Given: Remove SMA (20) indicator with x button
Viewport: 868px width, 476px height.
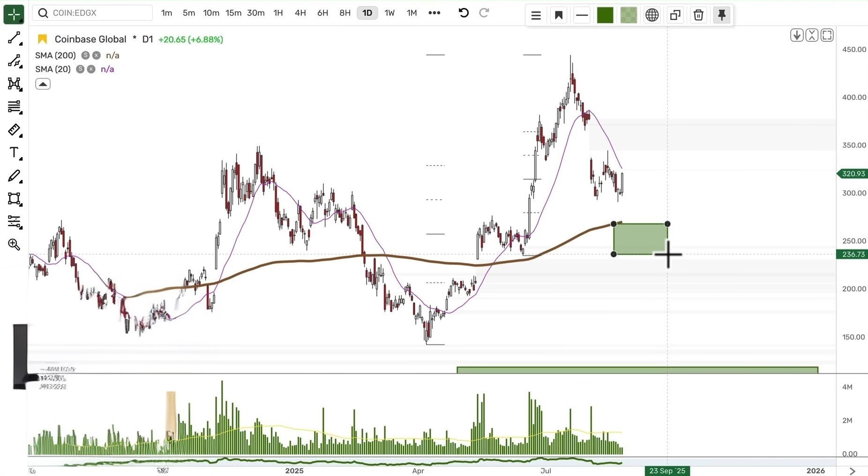Looking at the screenshot, I should point(91,69).
